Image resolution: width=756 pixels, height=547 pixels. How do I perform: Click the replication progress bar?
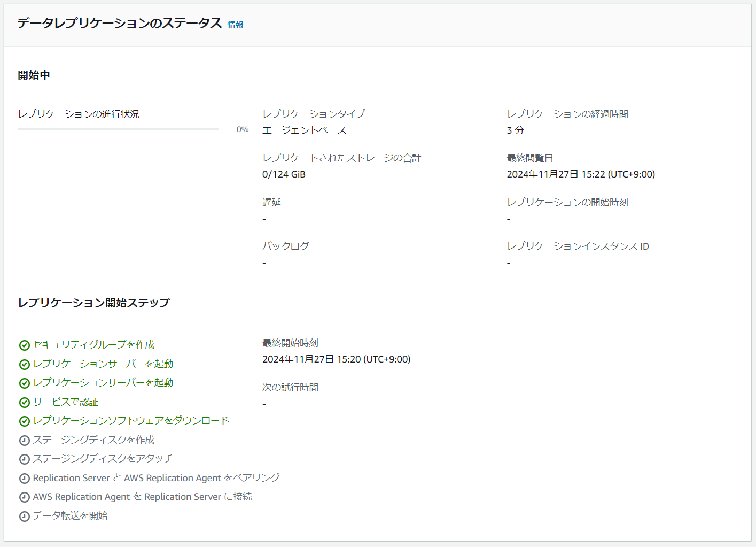click(118, 129)
